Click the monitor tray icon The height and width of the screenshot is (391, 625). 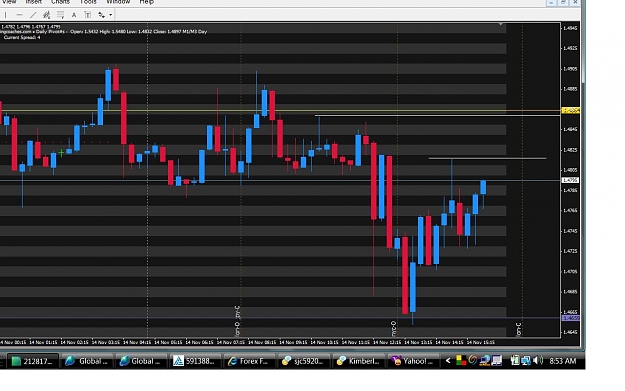tap(497, 361)
